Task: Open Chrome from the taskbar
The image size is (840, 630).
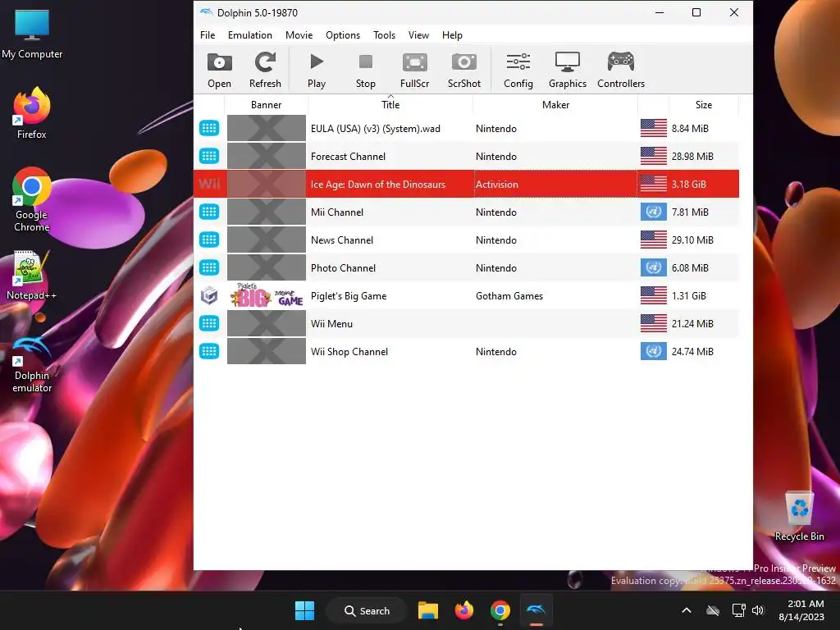Action: pyautogui.click(x=500, y=610)
